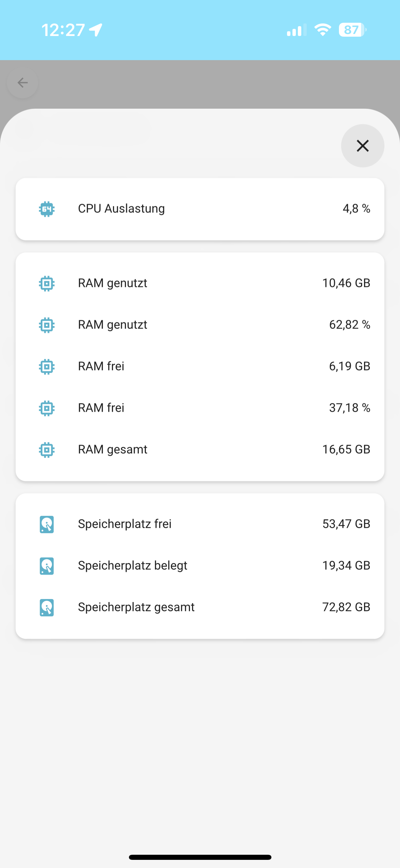The width and height of the screenshot is (400, 868).
Task: Open the RAM gesamt entry
Action: tap(112, 449)
